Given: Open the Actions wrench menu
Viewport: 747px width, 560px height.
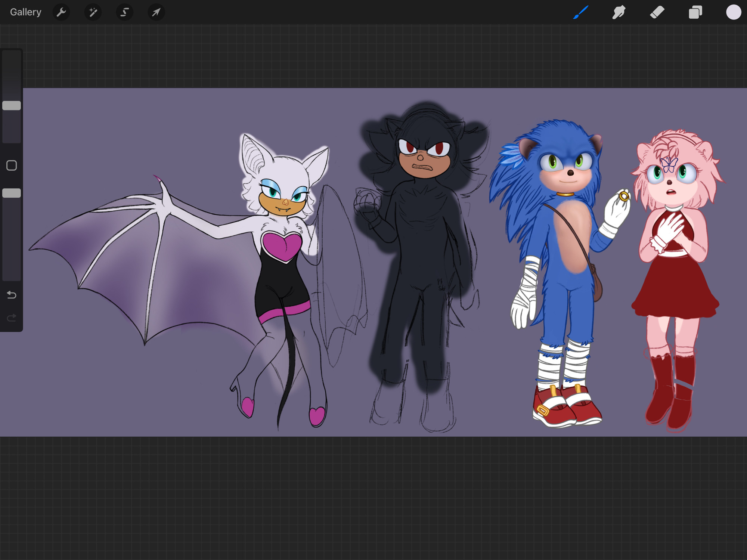Looking at the screenshot, I should pyautogui.click(x=61, y=12).
